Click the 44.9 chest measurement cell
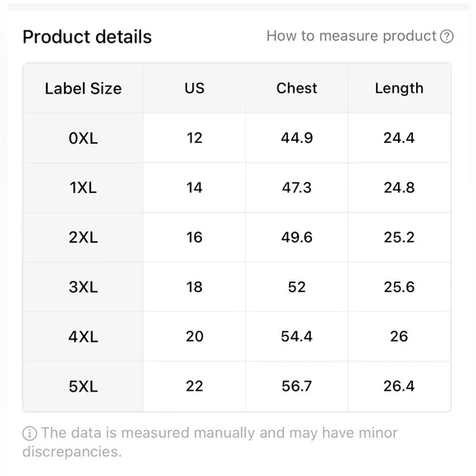This screenshot has width=476, height=476. 296,138
